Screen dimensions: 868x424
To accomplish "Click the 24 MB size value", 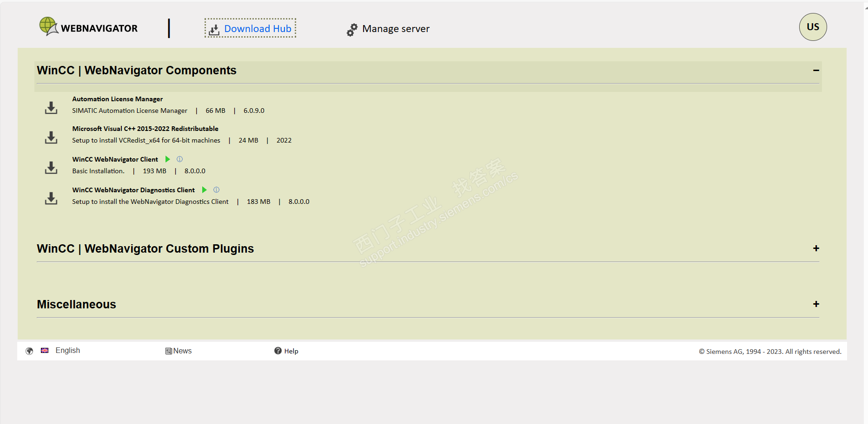I will pyautogui.click(x=248, y=140).
